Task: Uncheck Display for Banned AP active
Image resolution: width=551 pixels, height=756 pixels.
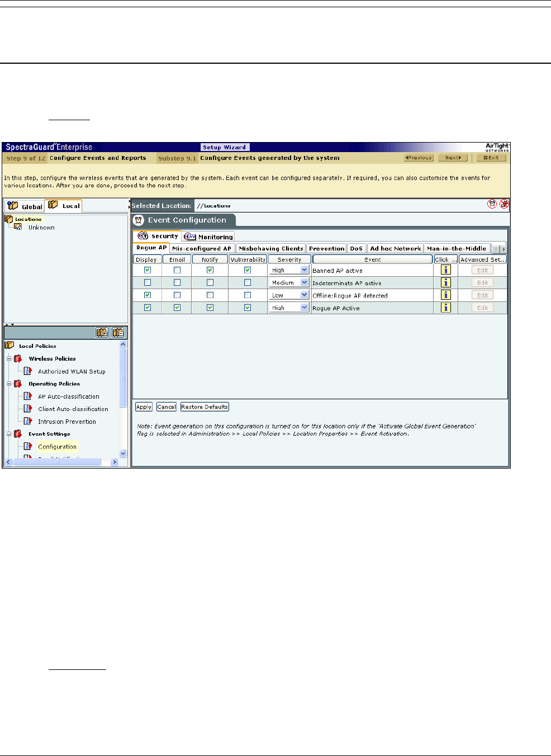Action: coord(148,270)
